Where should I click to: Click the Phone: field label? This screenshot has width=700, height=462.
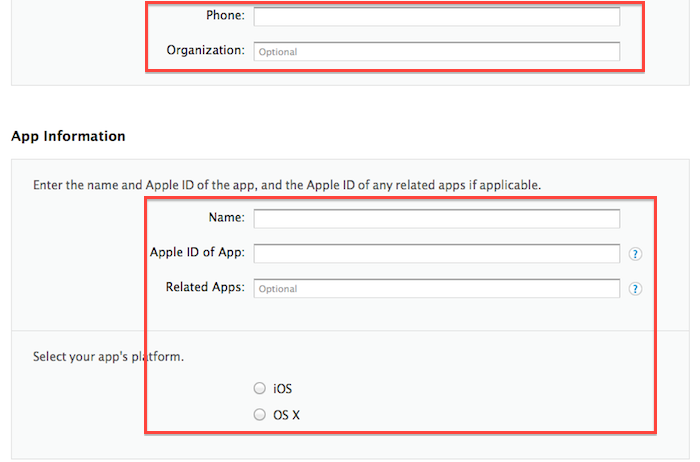point(225,16)
